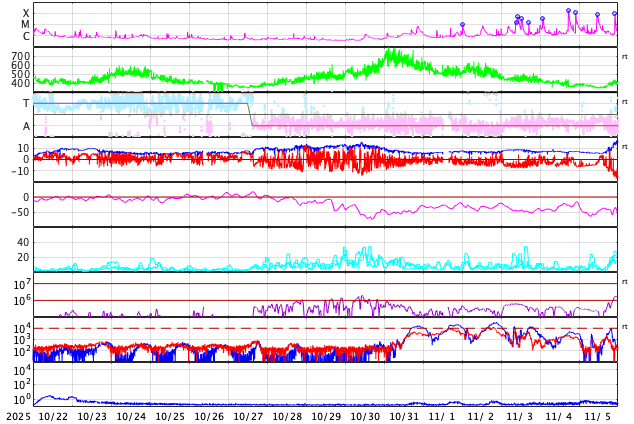Screen dimensions: 634x424
Task: Click the green speed peak near 10/31
Action: [x=392, y=54]
